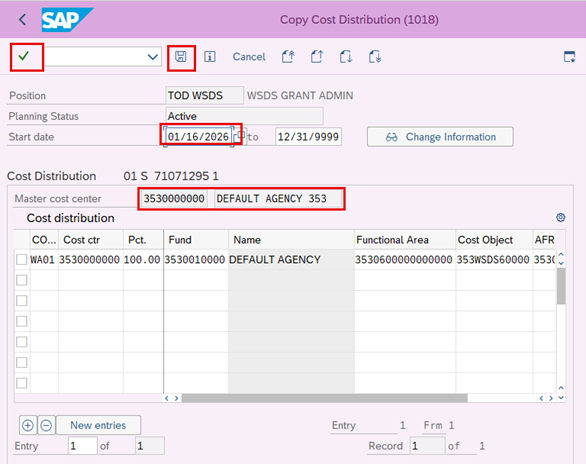Click the table scroll down arrow

[x=561, y=398]
